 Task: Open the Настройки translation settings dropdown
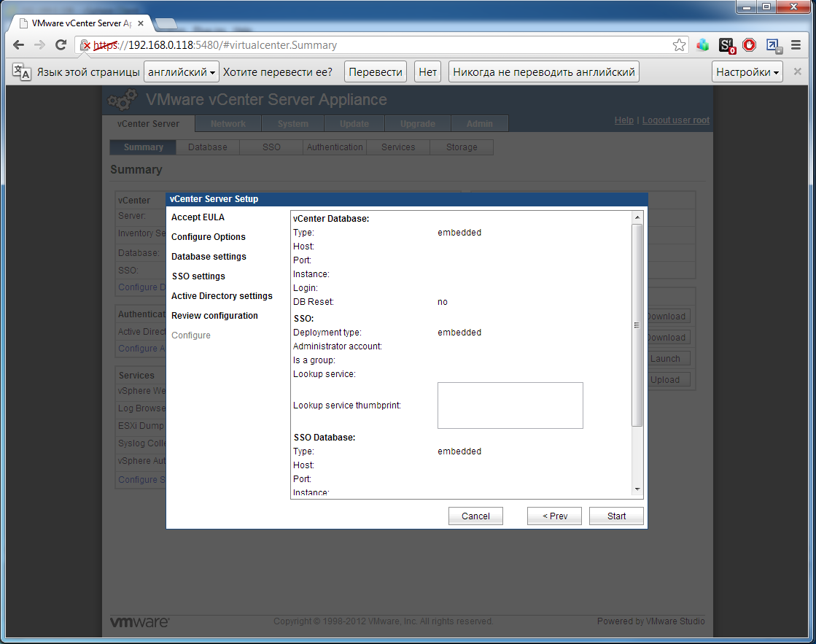pyautogui.click(x=747, y=72)
